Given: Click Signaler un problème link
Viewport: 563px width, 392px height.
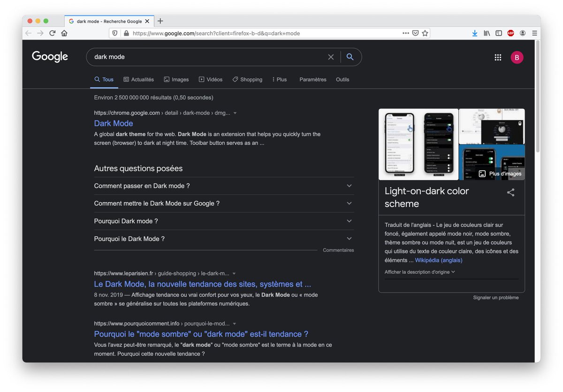Looking at the screenshot, I should pyautogui.click(x=496, y=298).
